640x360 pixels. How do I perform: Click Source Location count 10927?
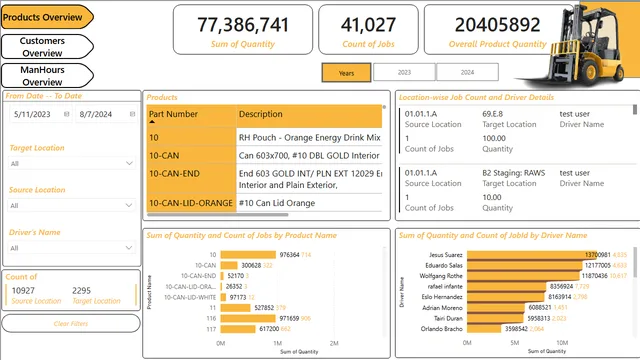(x=23, y=291)
